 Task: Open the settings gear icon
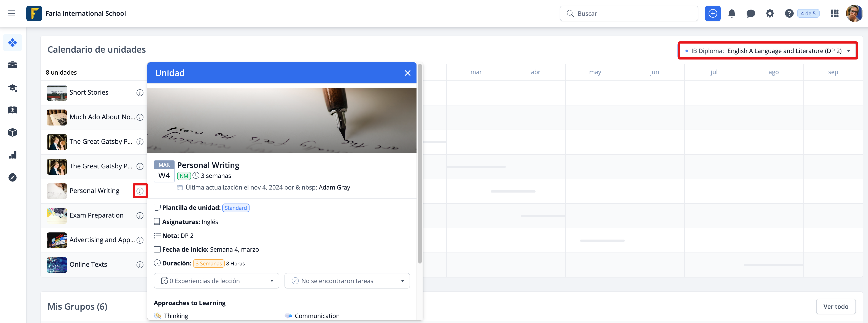[770, 13]
